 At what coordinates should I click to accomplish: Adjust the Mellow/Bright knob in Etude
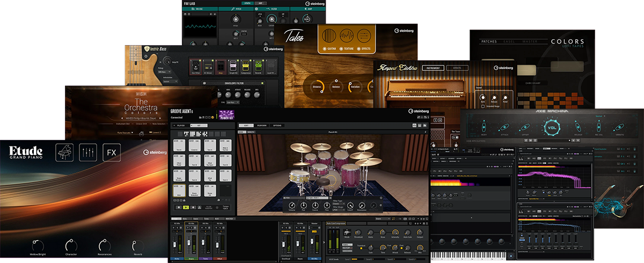click(38, 246)
